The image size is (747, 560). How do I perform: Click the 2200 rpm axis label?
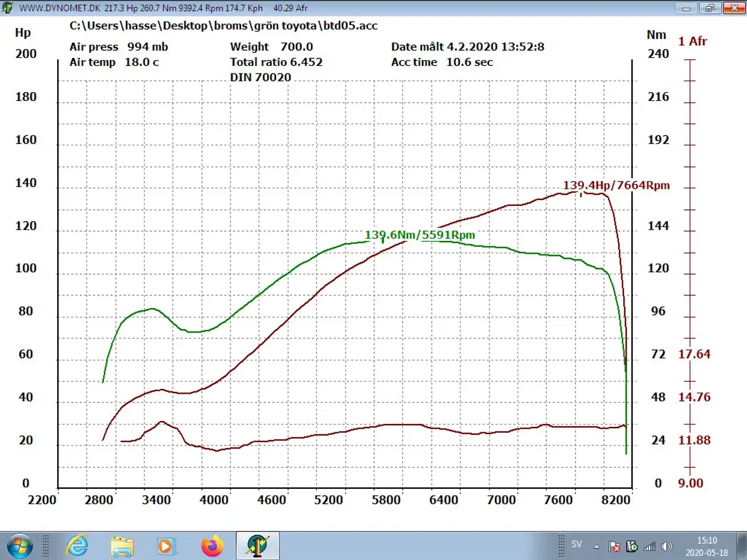42,501
